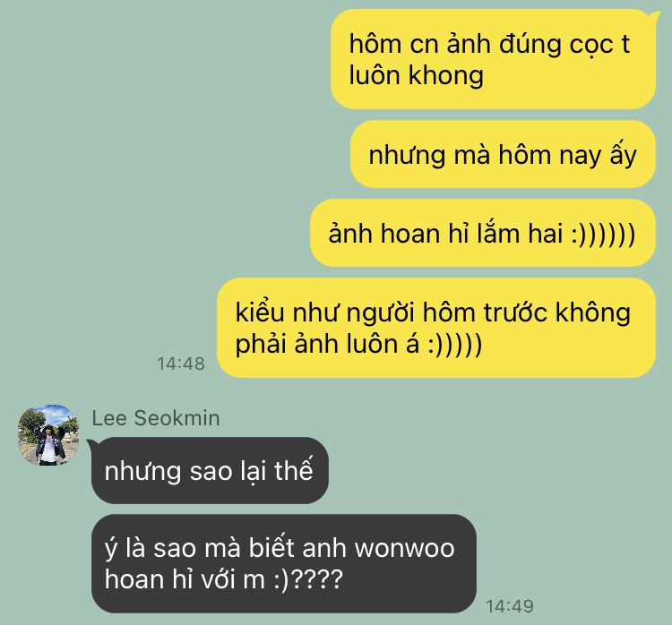Screen dimensions: 672x625
Task: Select the message 'nhưng mà hôm nay ấy'
Action: pyautogui.click(x=504, y=154)
